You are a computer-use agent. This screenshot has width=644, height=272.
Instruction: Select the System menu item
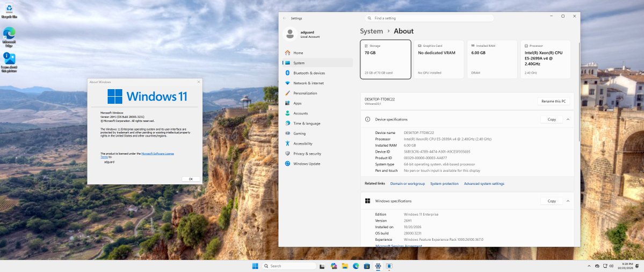point(317,63)
